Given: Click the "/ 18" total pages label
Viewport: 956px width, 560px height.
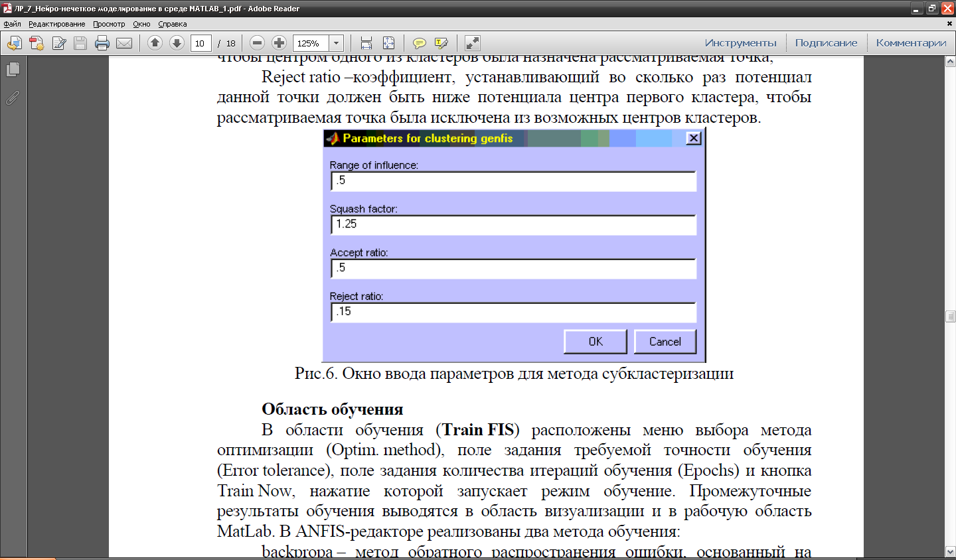Looking at the screenshot, I should tap(227, 44).
